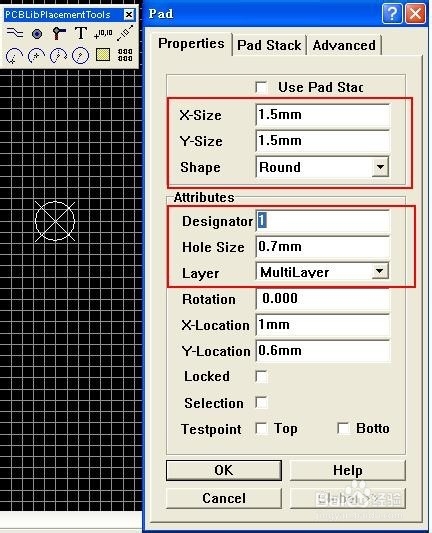Click the Cancel button
Viewport: 432px width, 533px height.
tap(224, 498)
